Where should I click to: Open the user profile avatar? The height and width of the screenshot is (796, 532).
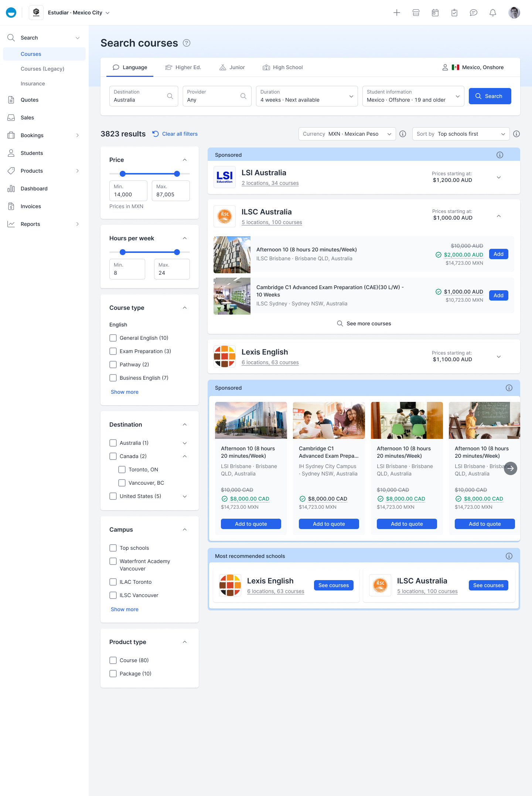514,13
